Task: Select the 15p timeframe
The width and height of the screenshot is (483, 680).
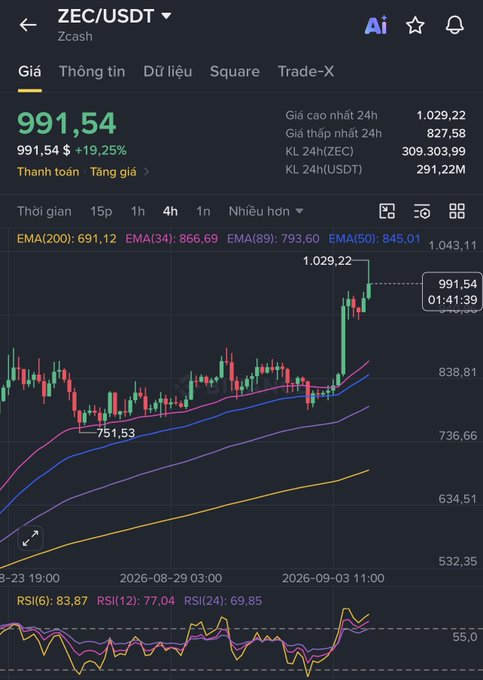Action: [x=101, y=211]
